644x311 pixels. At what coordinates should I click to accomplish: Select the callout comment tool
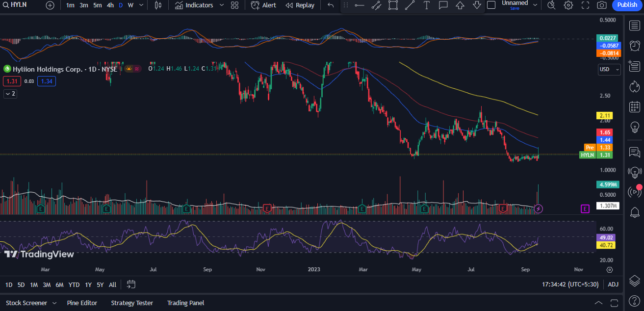click(x=443, y=5)
